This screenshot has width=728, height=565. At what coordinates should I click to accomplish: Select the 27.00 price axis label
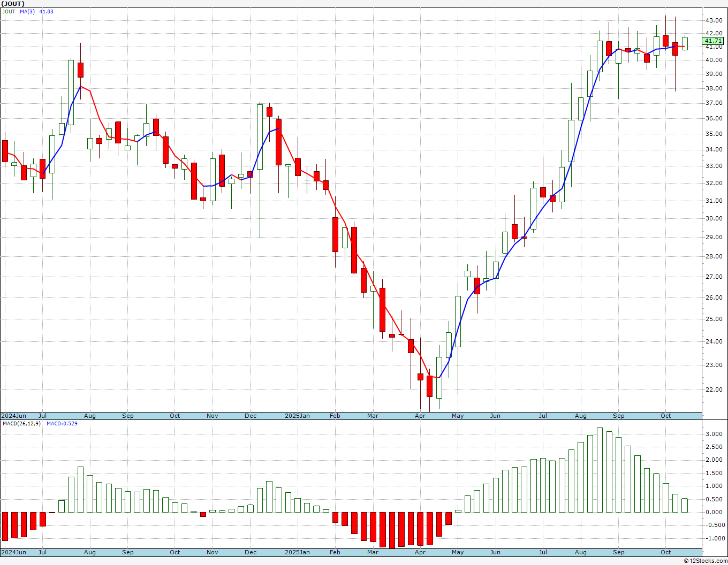click(x=714, y=277)
